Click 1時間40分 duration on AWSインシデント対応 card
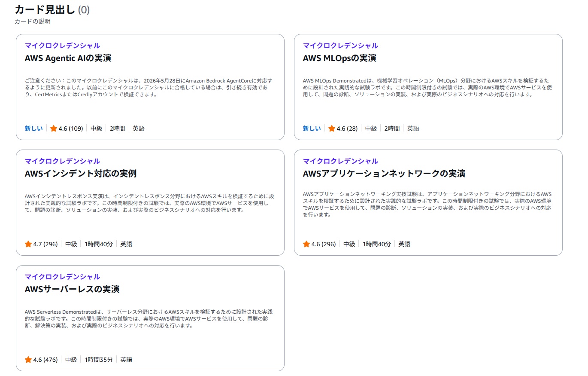Screen dimensions: 588x376 (99, 244)
